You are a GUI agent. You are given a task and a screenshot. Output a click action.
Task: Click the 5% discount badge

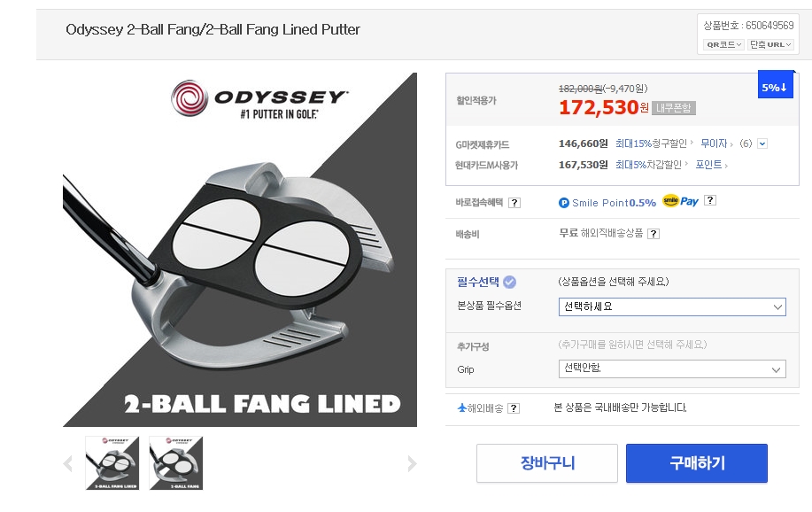tap(776, 87)
